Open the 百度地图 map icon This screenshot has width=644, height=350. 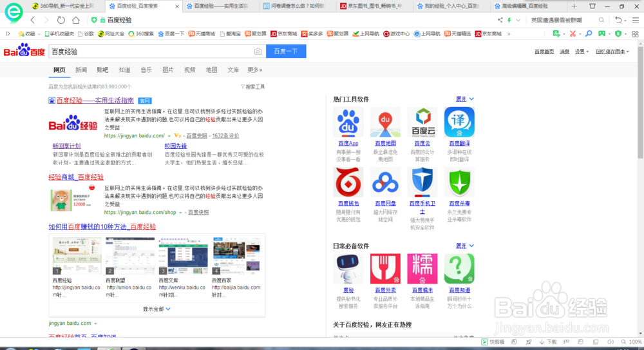(x=385, y=122)
